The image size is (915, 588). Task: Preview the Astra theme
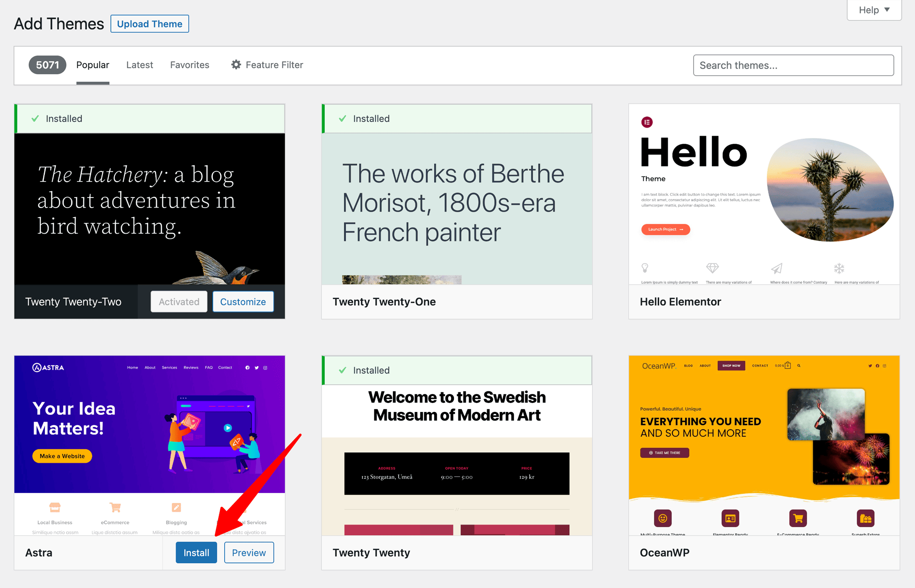coord(249,552)
